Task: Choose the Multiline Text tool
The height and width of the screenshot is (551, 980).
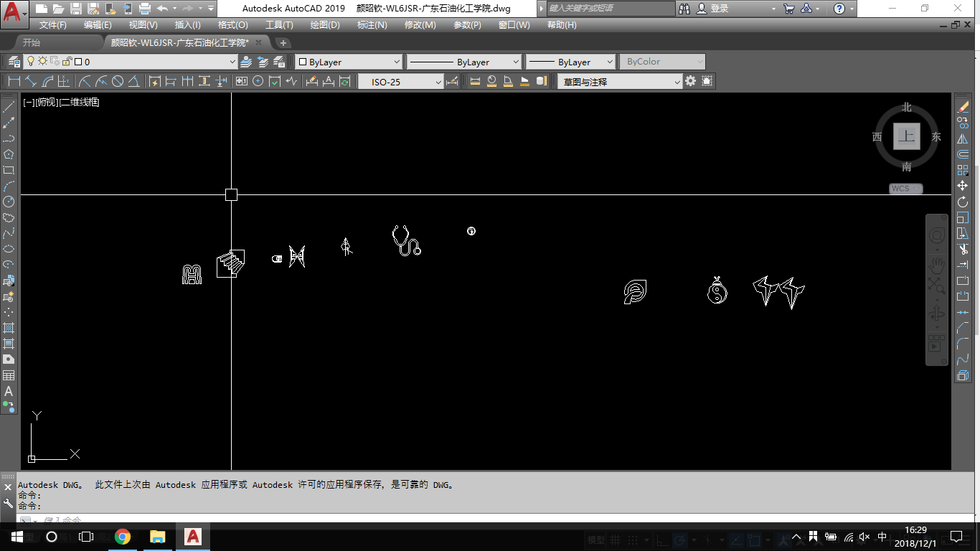Action: 9,391
